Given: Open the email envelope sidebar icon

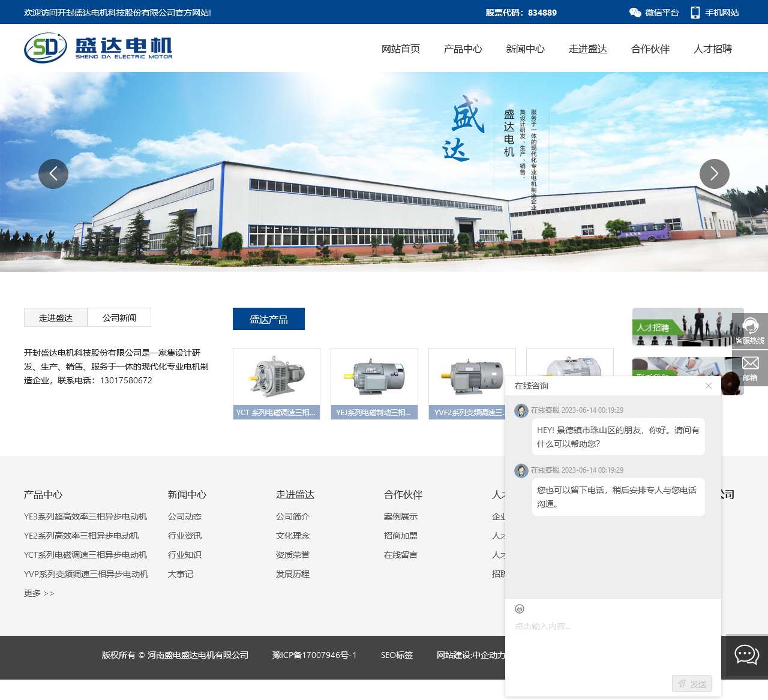Looking at the screenshot, I should [x=750, y=363].
